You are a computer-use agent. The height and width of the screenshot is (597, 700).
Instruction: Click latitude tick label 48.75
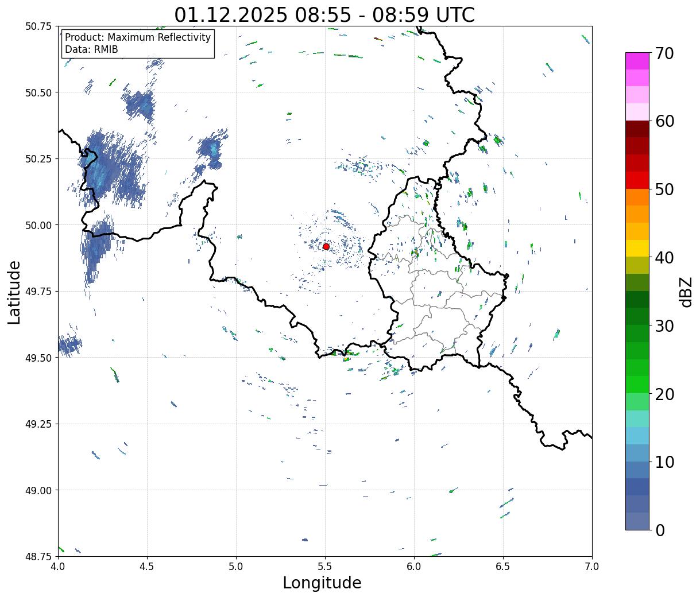point(38,556)
